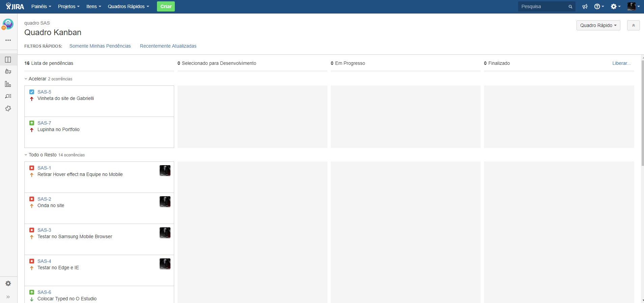Select the Colocar Typed no O Estudio card

pos(99,295)
